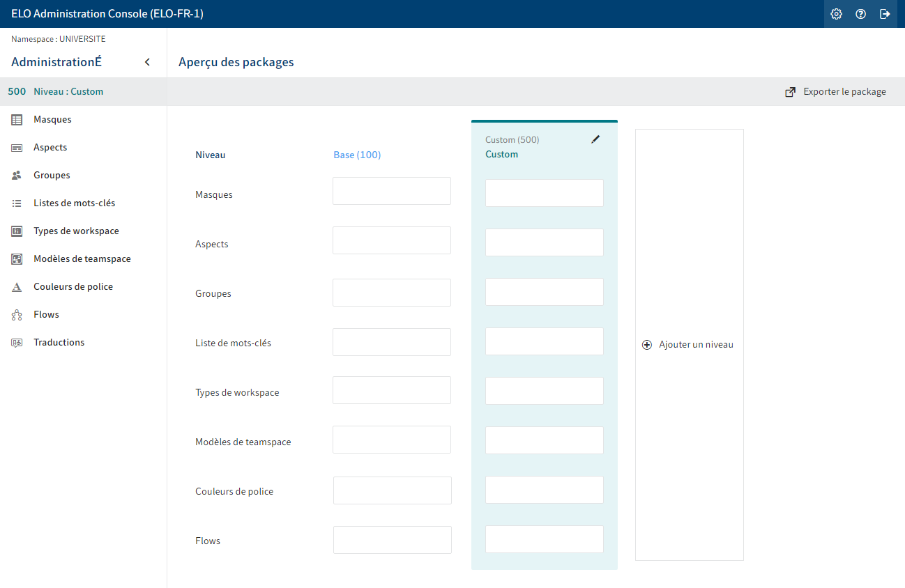Image resolution: width=905 pixels, height=588 pixels.
Task: Open the Base (100) level link
Action: pyautogui.click(x=357, y=155)
